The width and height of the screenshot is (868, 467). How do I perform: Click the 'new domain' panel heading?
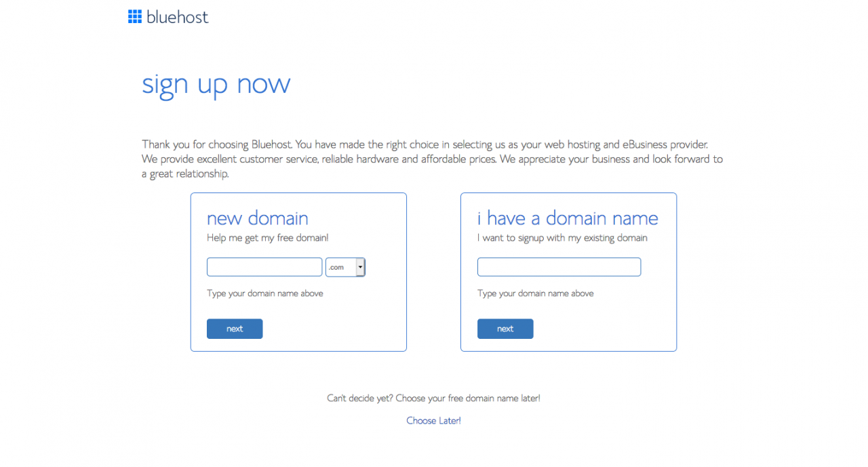[x=257, y=218]
